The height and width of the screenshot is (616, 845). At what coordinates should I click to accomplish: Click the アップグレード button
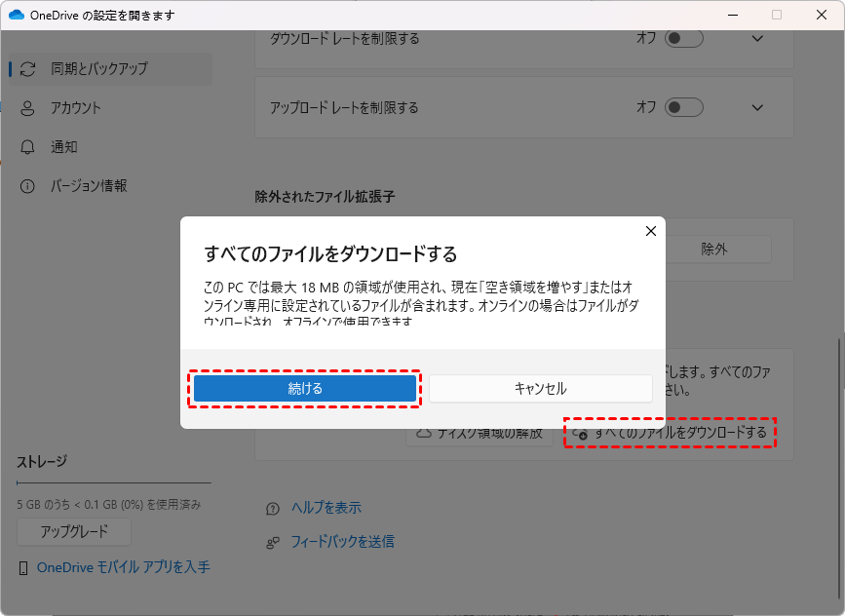click(74, 532)
